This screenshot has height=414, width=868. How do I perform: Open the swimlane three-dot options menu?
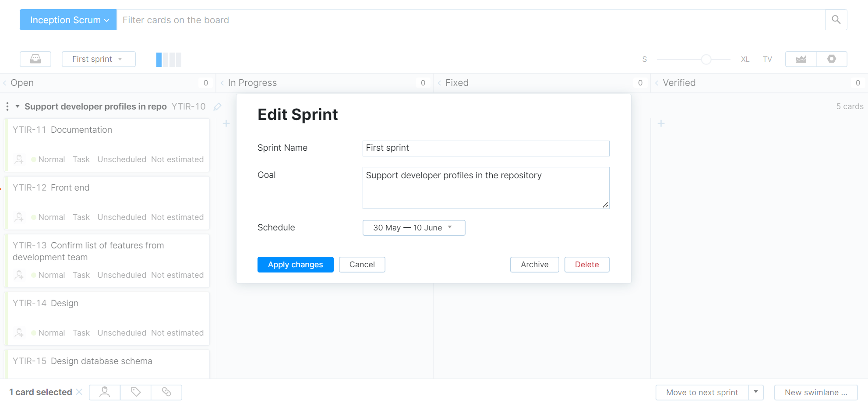[7, 106]
